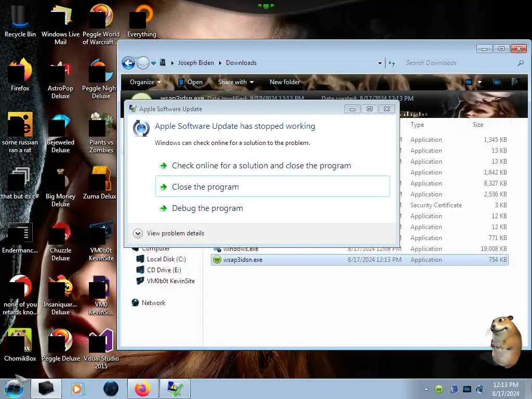The image size is (532, 399).
Task: Select the Endermanc... desktop icon
Action: (20, 237)
